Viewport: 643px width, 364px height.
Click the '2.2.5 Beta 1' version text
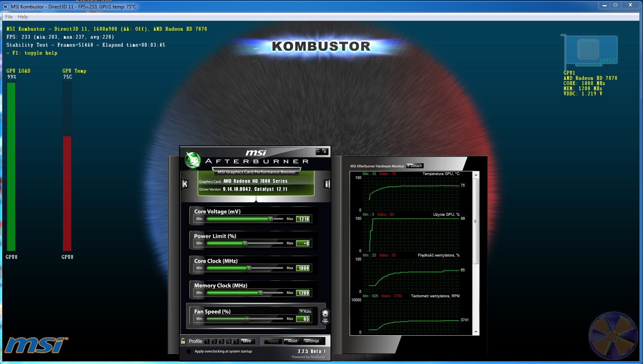pos(312,351)
